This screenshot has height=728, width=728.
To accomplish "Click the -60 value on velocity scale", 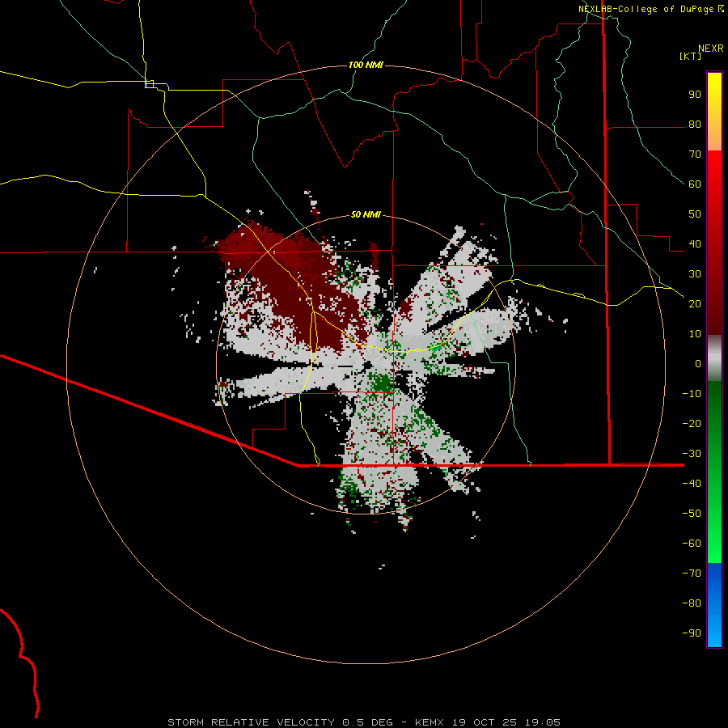I will pos(692,544).
